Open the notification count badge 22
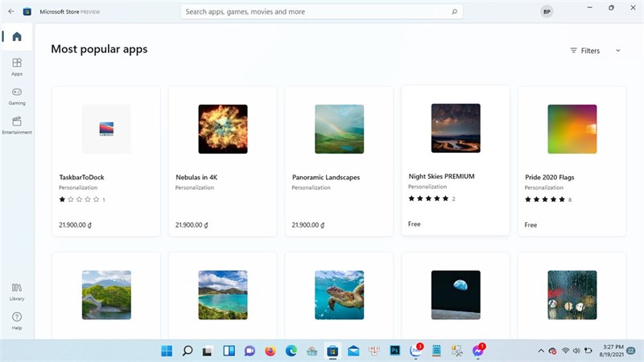The image size is (644, 362). point(631,351)
